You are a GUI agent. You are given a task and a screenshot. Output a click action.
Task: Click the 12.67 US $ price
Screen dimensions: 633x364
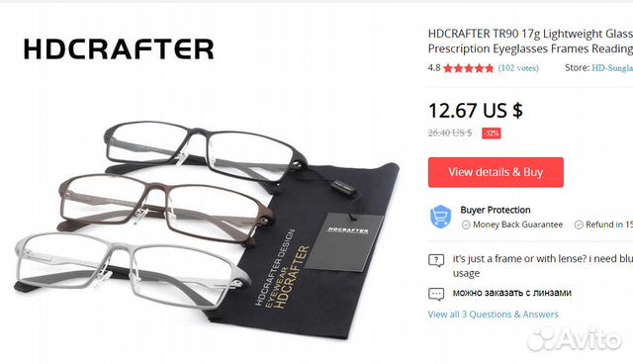[476, 110]
